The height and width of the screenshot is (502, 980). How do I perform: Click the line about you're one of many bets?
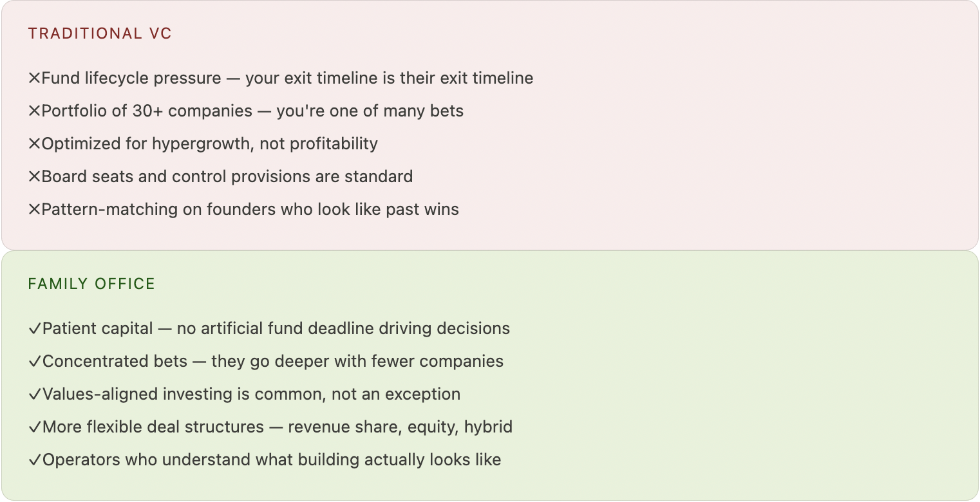(370, 111)
